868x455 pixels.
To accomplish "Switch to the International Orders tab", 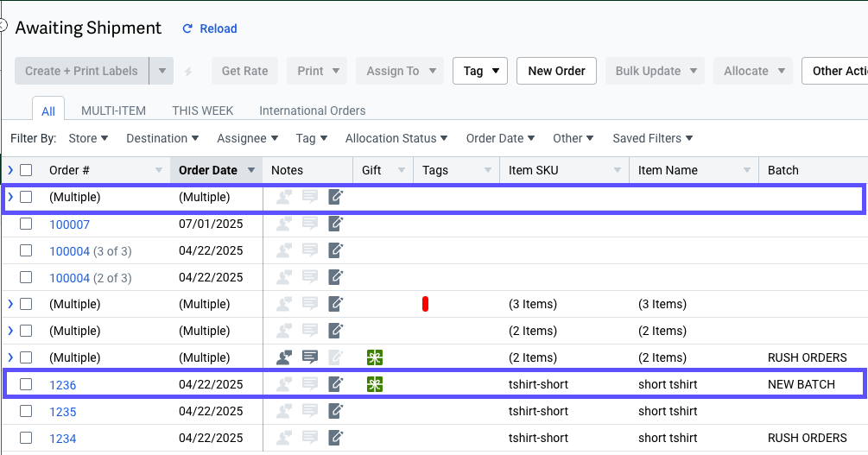I will click(x=312, y=111).
